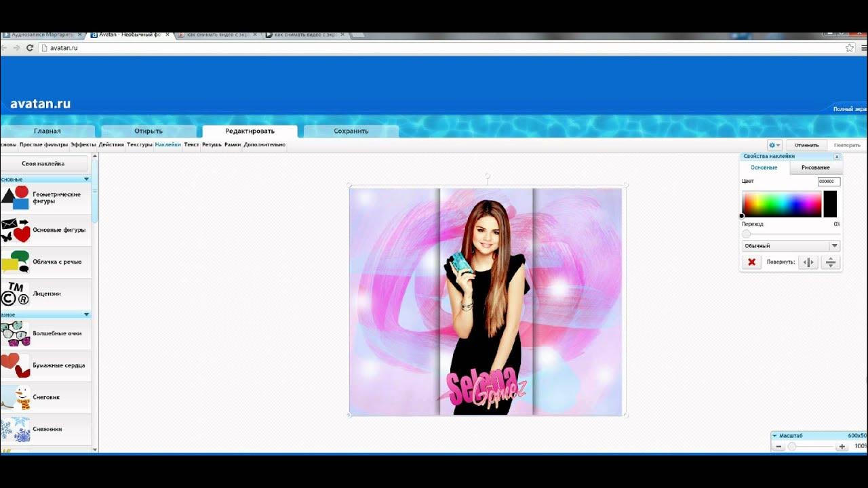Click the Selena Gomez image on canvas

(x=486, y=302)
